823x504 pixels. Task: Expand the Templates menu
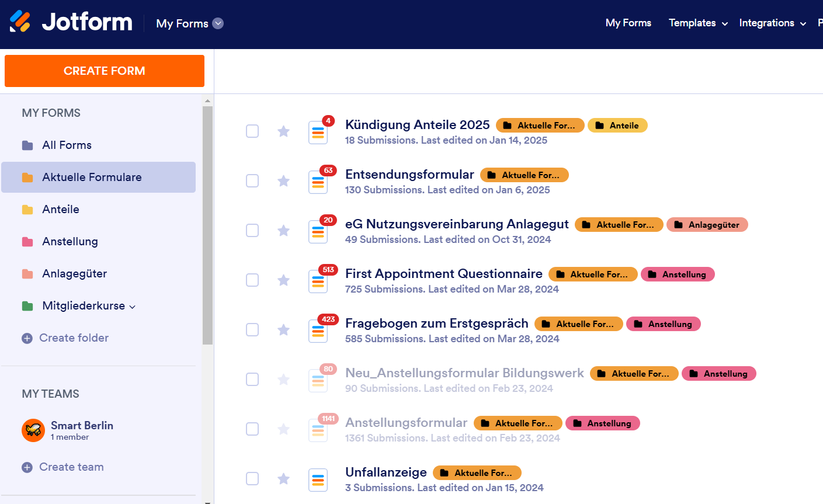click(698, 23)
